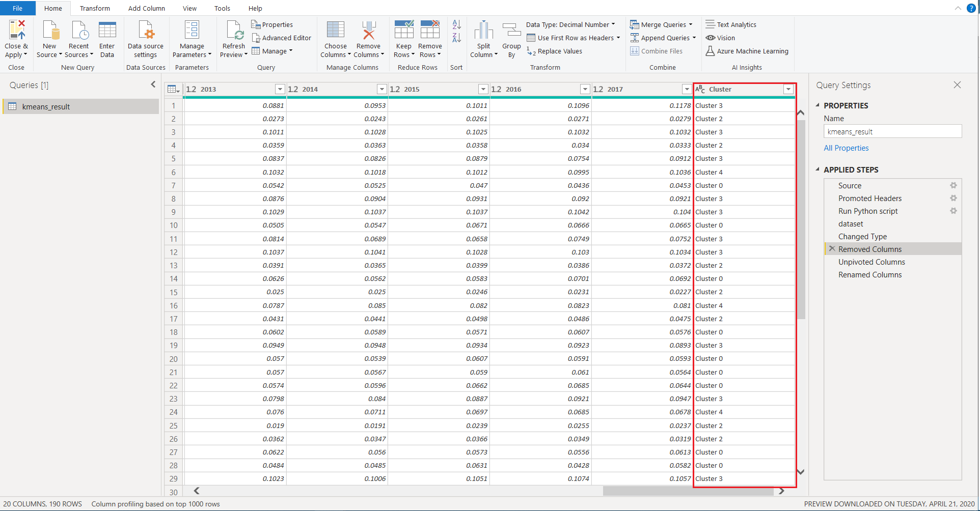Open the 2015 column filter dropdown
The width and height of the screenshot is (980, 511).
tap(483, 89)
